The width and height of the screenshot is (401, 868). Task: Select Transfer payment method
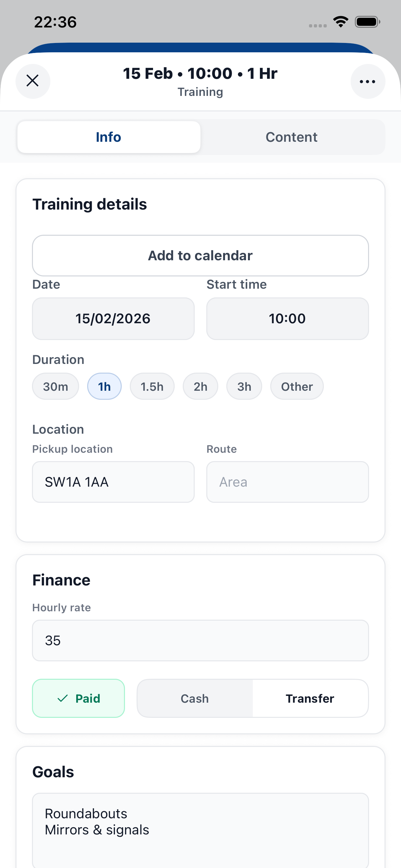pos(310,698)
